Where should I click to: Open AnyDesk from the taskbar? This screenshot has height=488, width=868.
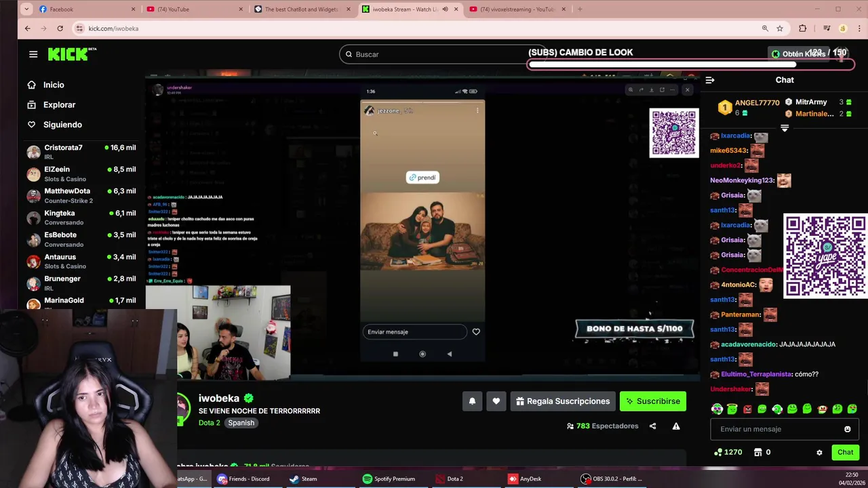coord(524,479)
